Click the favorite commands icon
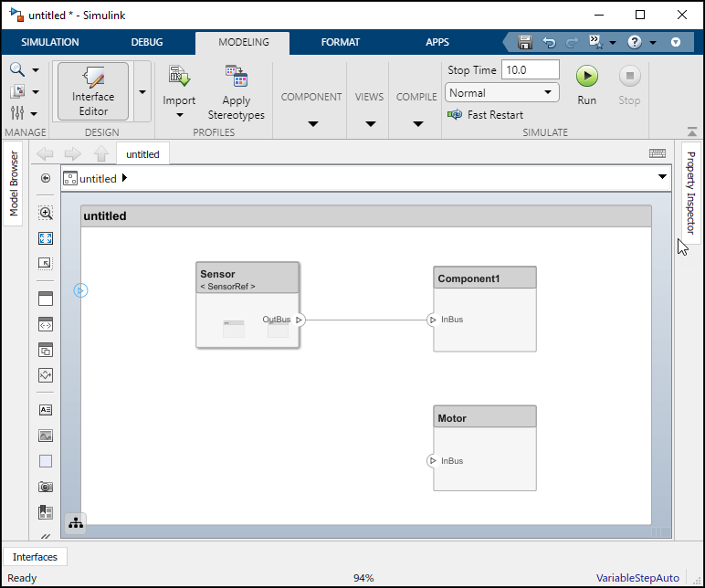This screenshot has height=588, width=705. (x=596, y=42)
